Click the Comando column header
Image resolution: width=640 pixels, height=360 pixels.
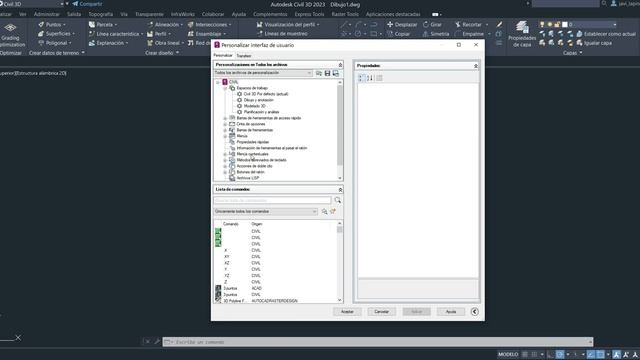(x=231, y=224)
